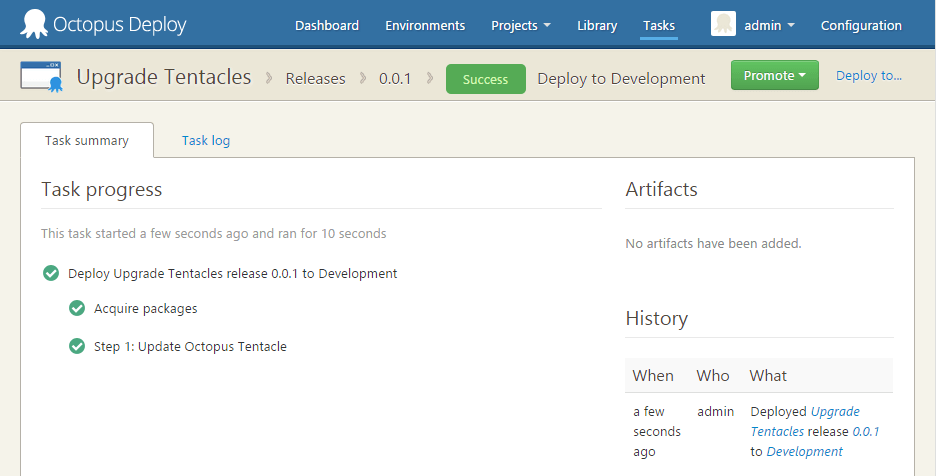936x476 pixels.
Task: Click the Upgrade Tentacles project icon
Action: pos(42,78)
